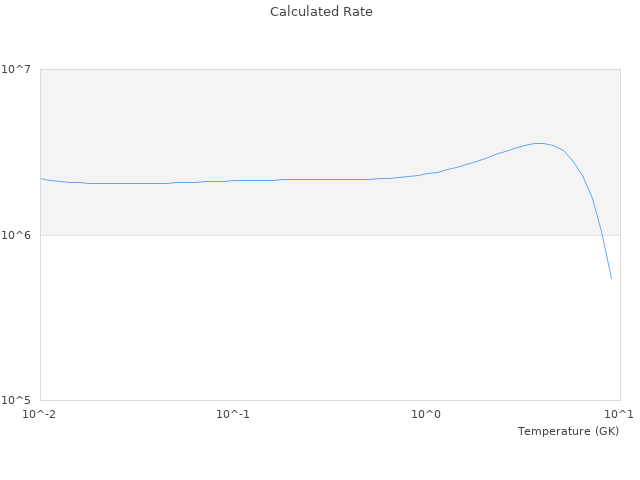Viewport: 640px width, 480px height.
Task: Click the left starting point of the blue curve
Action: tap(41, 178)
